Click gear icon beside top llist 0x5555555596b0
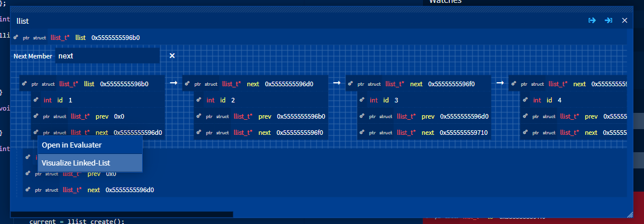644x224 pixels. point(16,37)
